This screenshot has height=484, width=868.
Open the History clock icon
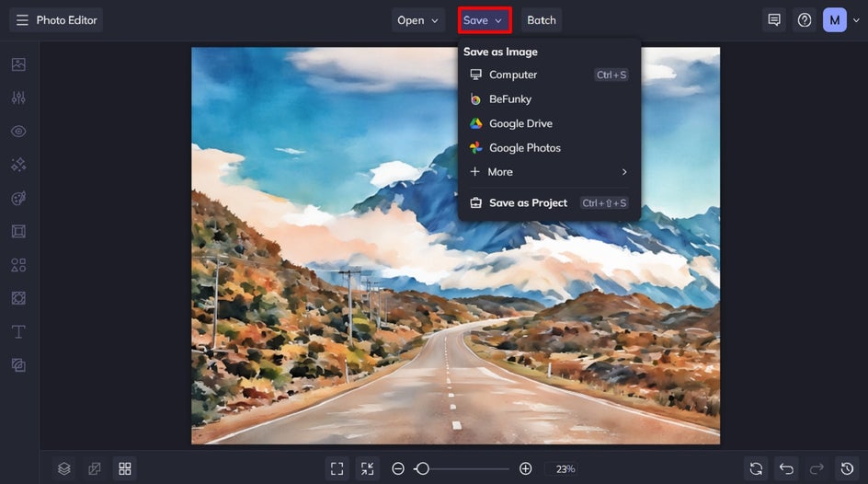tap(847, 469)
